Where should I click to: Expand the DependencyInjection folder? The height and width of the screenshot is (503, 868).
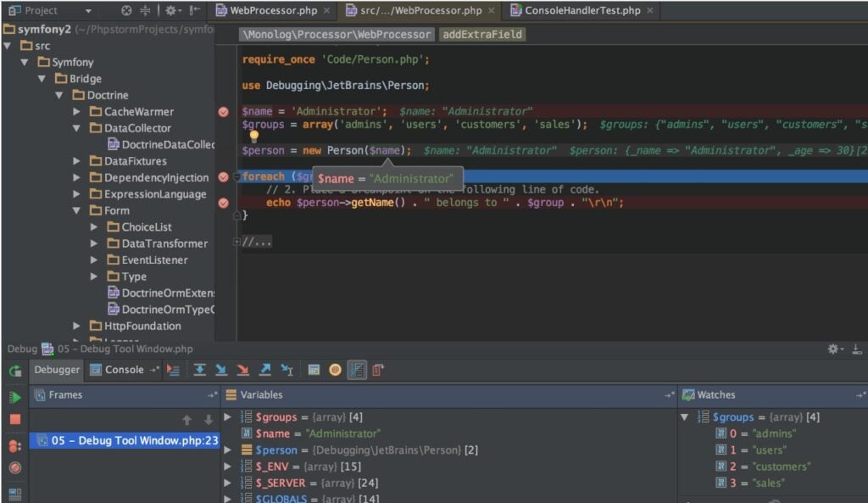[x=77, y=177]
